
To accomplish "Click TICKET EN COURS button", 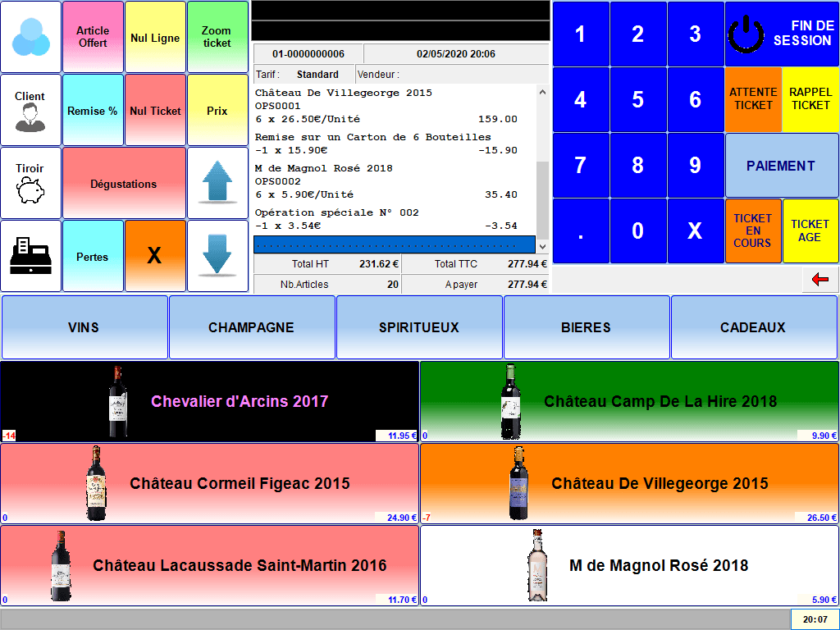I will pos(753,231).
